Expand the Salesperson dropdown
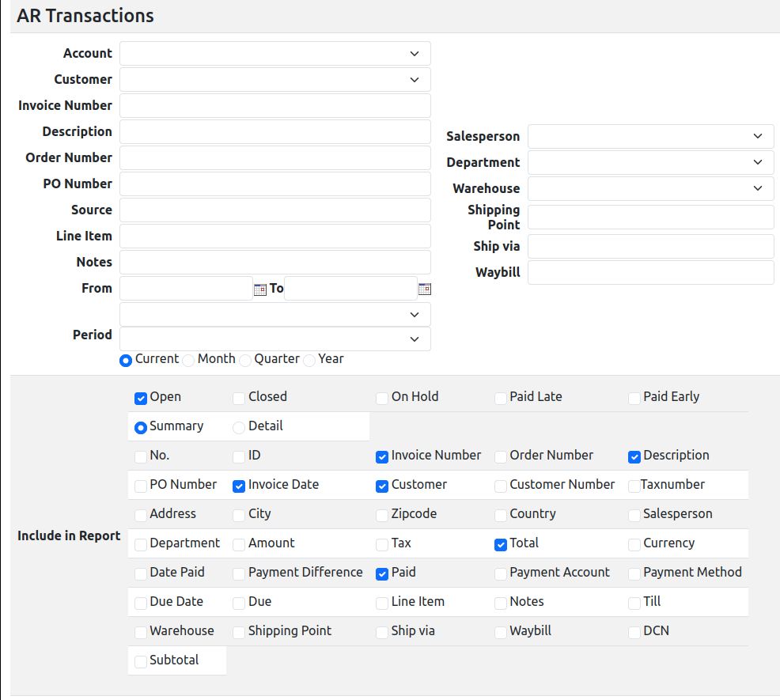Screen dimensions: 780x700 650,136
